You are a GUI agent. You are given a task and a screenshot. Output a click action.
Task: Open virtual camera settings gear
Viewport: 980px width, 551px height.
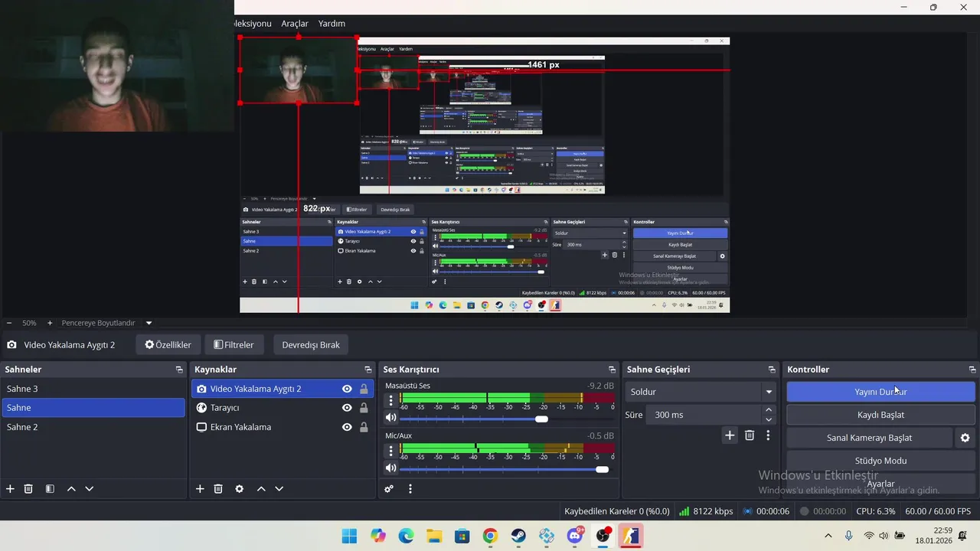coord(965,438)
